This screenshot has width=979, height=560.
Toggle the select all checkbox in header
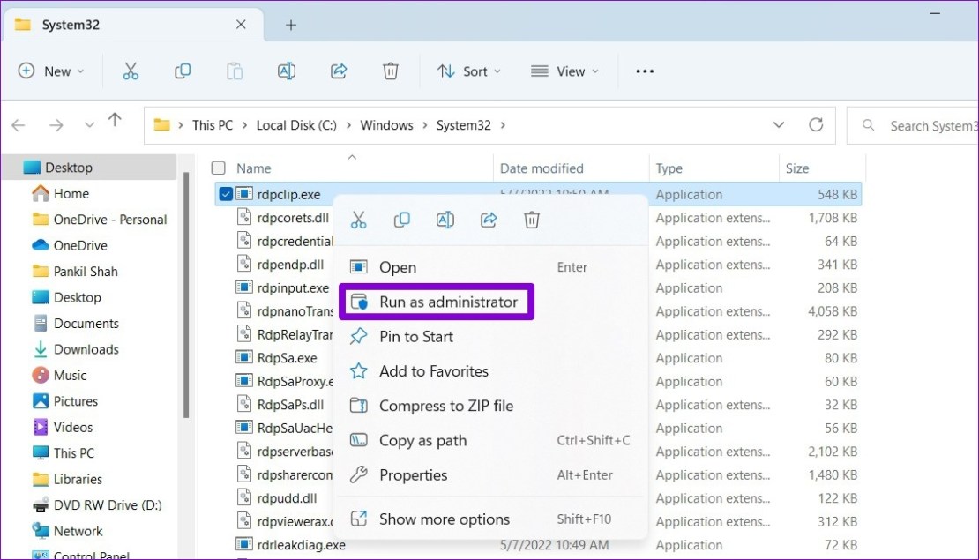[x=219, y=168]
